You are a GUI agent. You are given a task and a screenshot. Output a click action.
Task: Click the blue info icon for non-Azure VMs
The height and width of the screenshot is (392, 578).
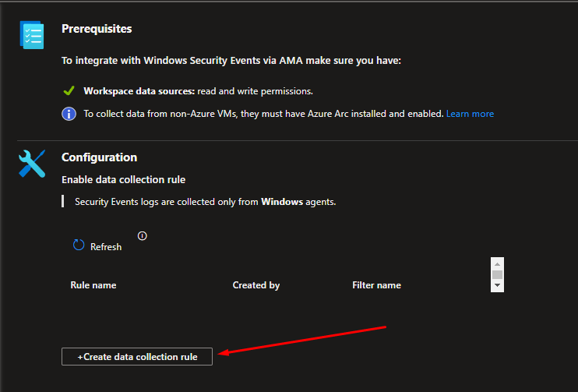coord(69,114)
